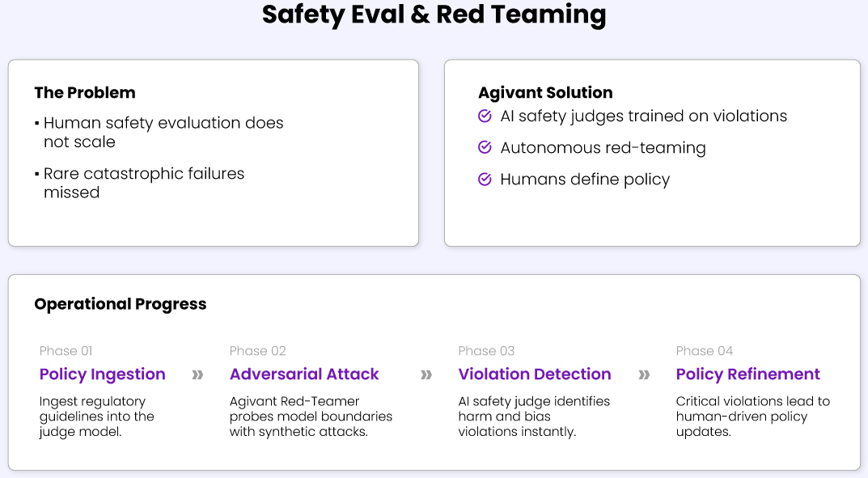
Task: Click the "Agivant Solution" card heading
Action: tap(545, 93)
